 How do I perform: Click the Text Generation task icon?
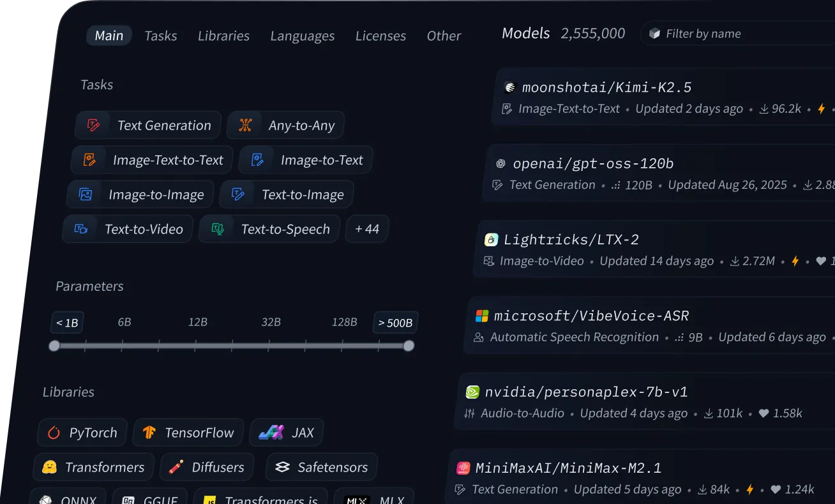(94, 125)
